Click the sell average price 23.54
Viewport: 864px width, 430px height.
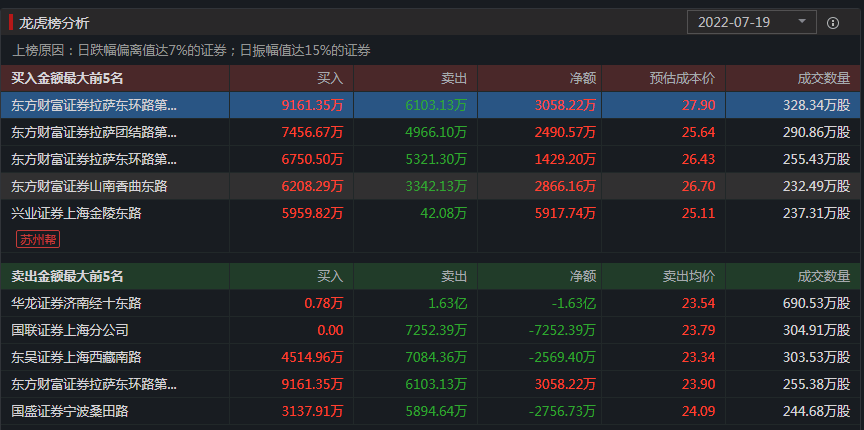point(699,303)
